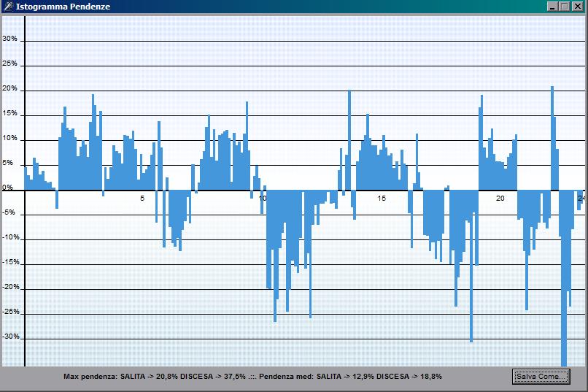Click the -10% axis label
Image resolution: width=588 pixels, height=392 pixels.
click(11, 237)
